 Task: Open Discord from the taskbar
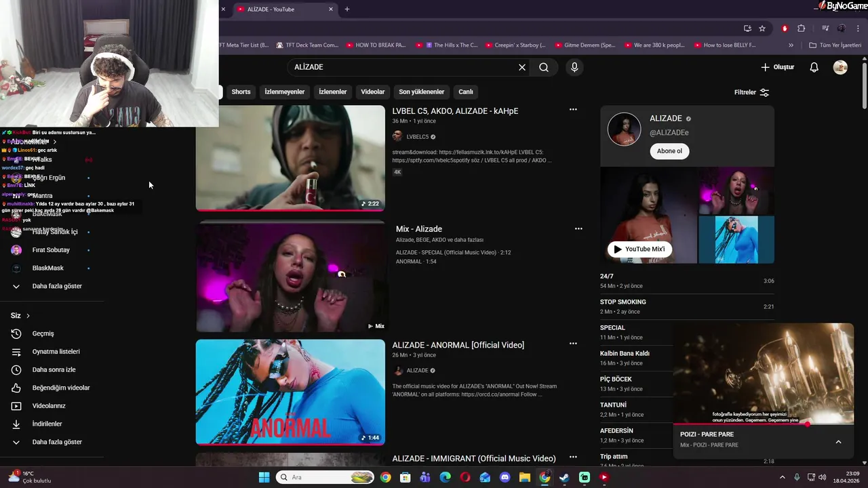505,477
